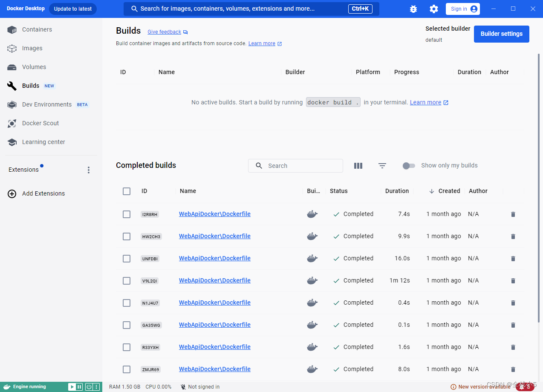This screenshot has width=543, height=392.
Task: Focus the global search bar at top
Action: coord(251,9)
